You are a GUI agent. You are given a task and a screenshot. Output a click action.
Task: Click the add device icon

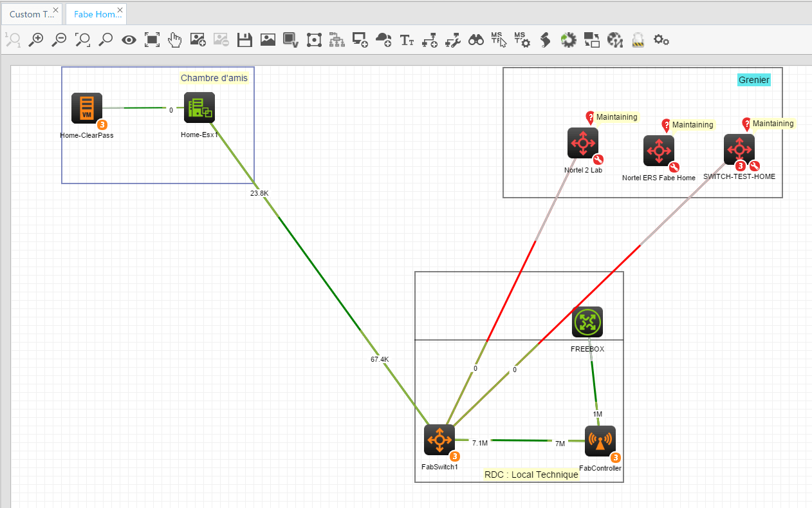click(360, 40)
